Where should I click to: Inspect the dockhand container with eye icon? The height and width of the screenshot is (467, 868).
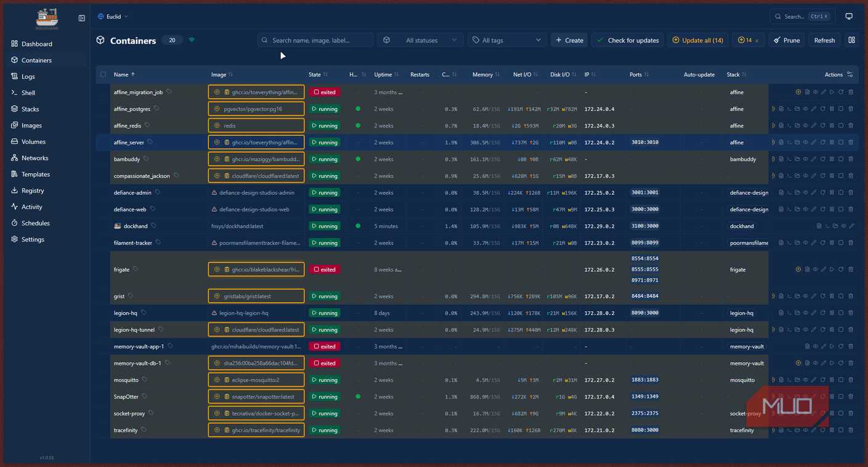[x=843, y=226]
